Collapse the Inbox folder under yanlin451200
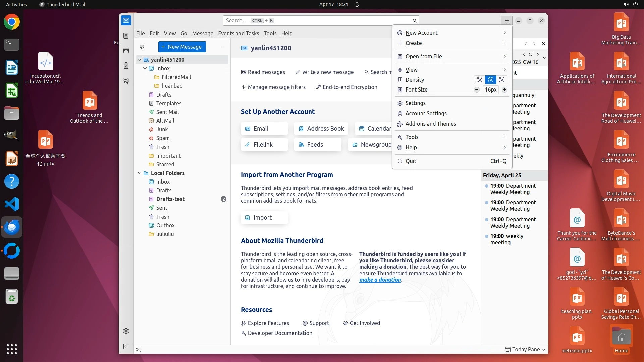644x362 pixels. click(145, 68)
